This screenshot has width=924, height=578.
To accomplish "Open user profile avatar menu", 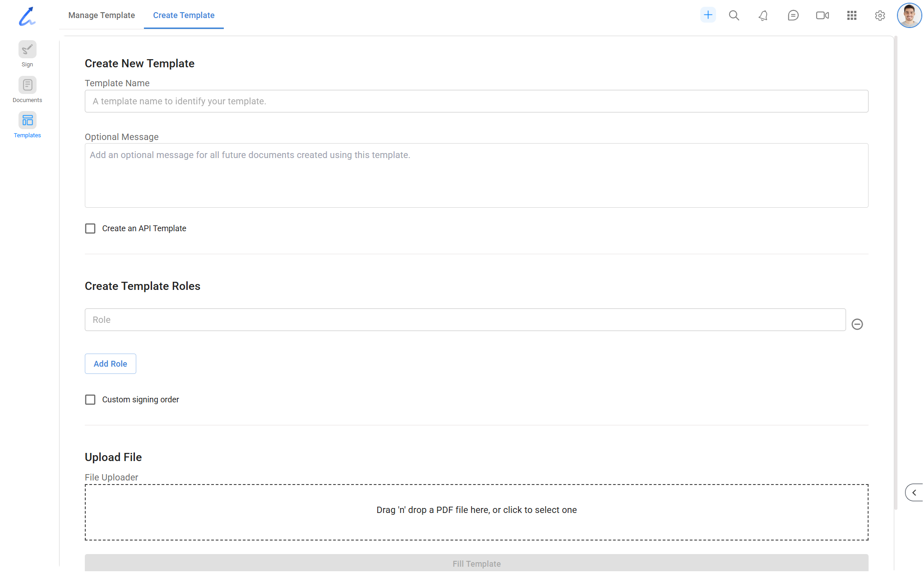I will [909, 15].
